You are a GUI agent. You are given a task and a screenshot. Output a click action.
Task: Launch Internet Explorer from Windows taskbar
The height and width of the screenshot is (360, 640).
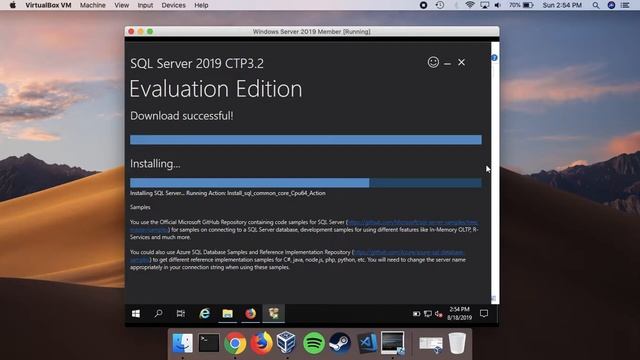(204, 313)
